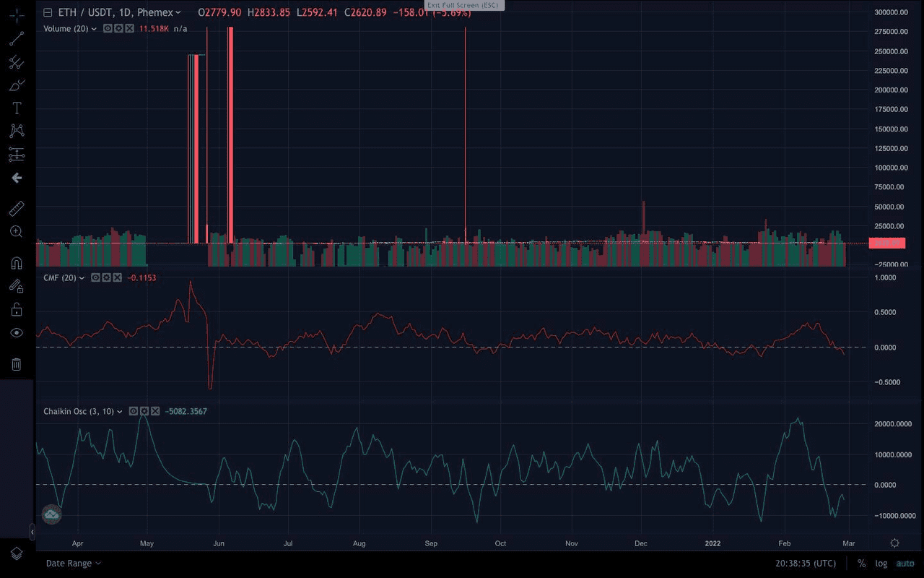924x578 pixels.
Task: Enable magnet mode for drawings
Action: pyautogui.click(x=16, y=262)
